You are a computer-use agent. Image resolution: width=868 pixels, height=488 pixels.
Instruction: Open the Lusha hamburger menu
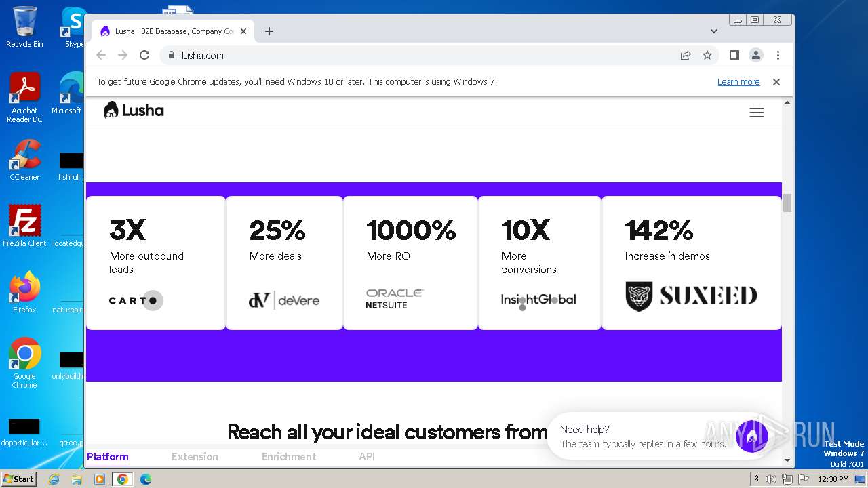757,113
